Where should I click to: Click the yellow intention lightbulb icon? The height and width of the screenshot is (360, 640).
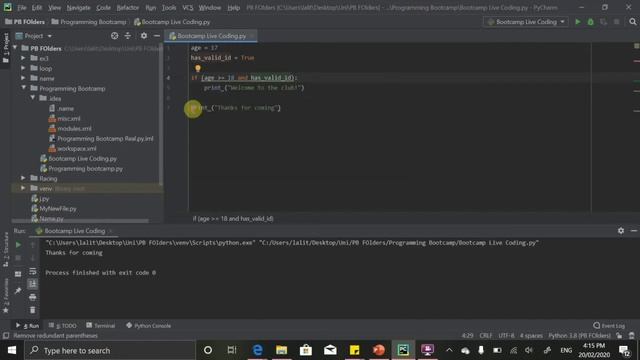tap(198, 68)
